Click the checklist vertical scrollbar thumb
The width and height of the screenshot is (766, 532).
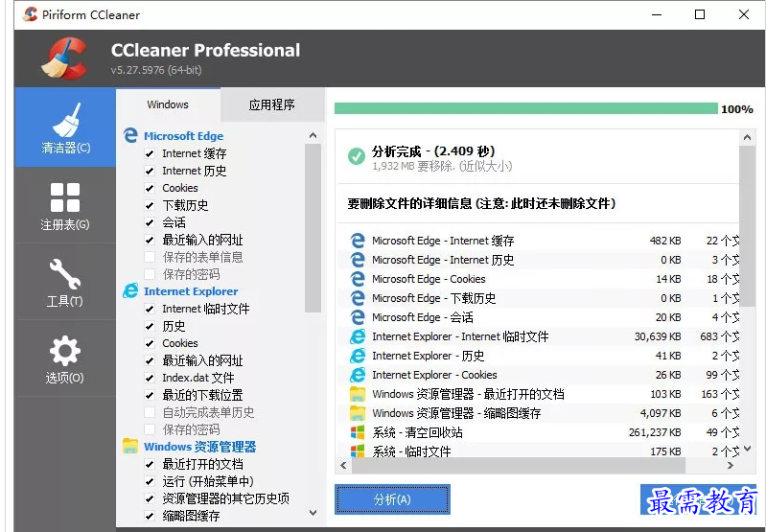click(x=313, y=228)
